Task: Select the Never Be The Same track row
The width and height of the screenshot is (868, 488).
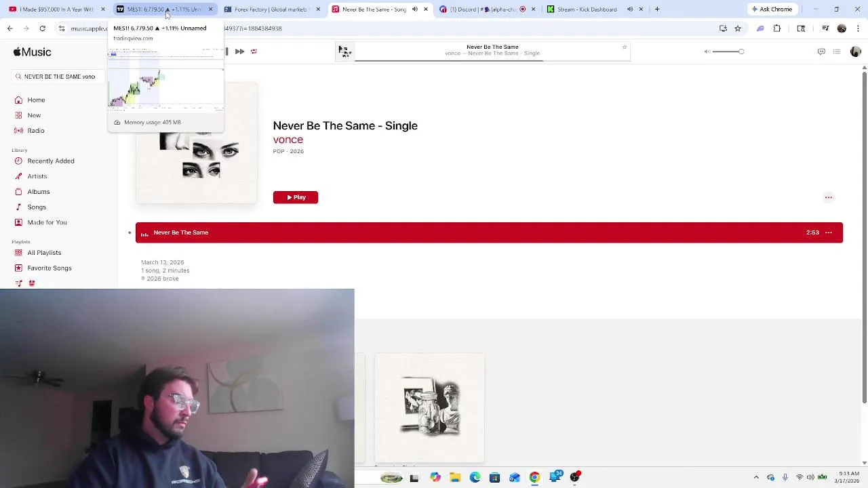Action: tap(489, 232)
